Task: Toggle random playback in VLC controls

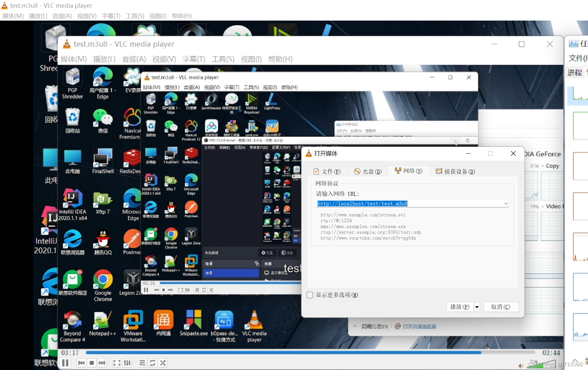Action: tap(163, 363)
